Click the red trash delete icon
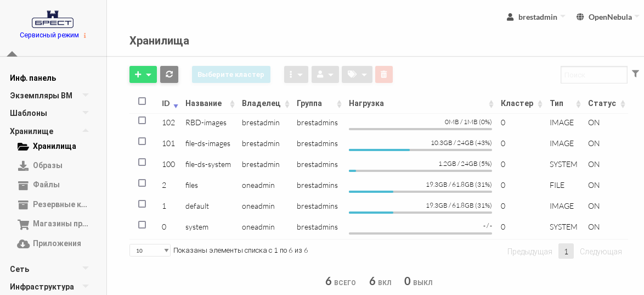 point(383,75)
